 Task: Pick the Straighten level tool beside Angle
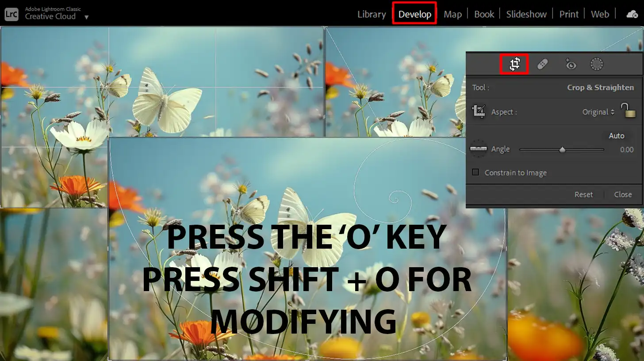click(478, 149)
